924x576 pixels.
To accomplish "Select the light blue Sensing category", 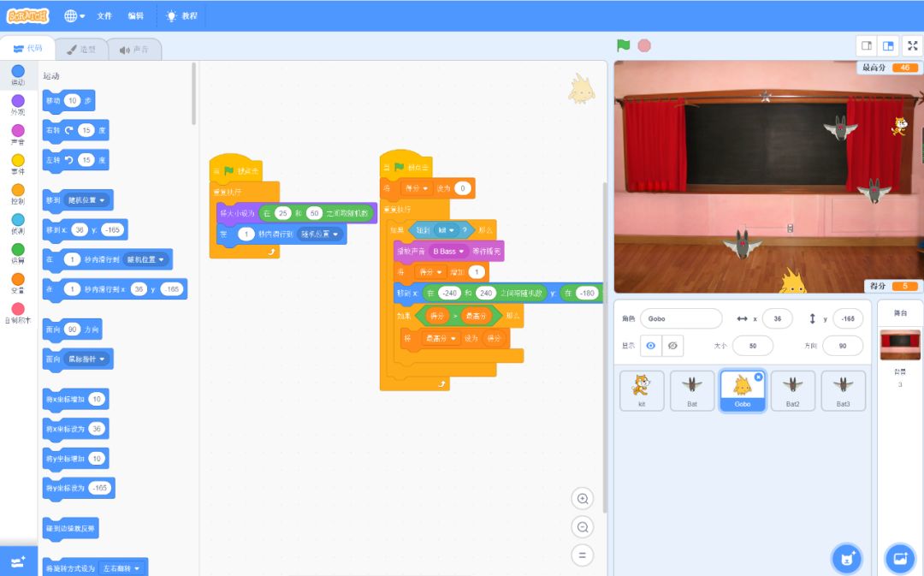I will click(x=18, y=223).
